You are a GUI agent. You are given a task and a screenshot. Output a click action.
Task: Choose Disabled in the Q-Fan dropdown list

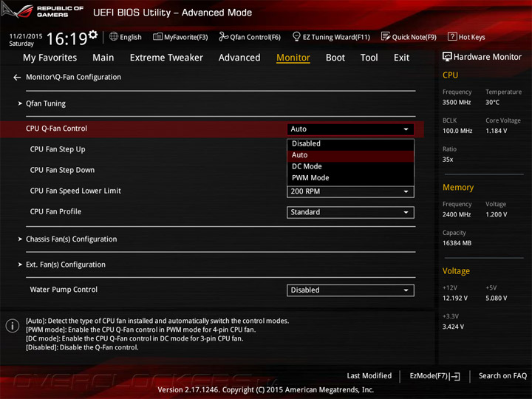point(350,144)
